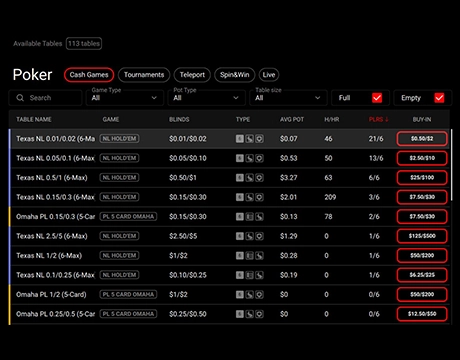Screen dimensions: 460x360
Task: Sort by the H/HR column header
Action: click(x=332, y=119)
